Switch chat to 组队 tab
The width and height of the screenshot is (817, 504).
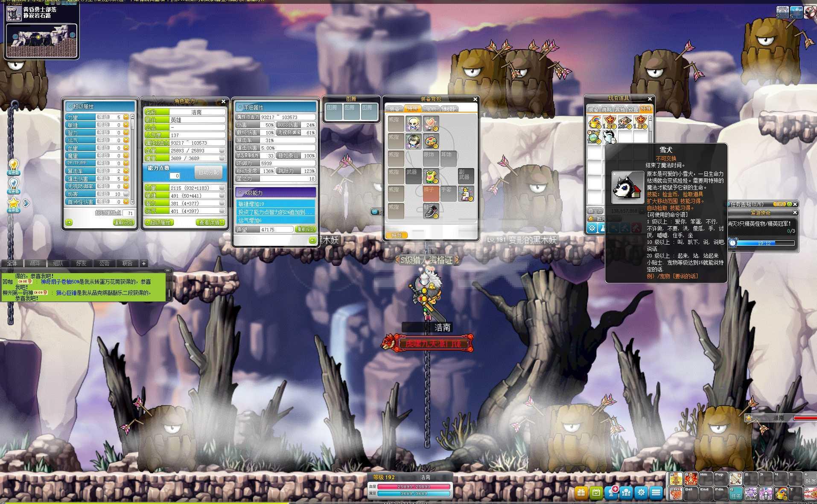click(x=58, y=263)
